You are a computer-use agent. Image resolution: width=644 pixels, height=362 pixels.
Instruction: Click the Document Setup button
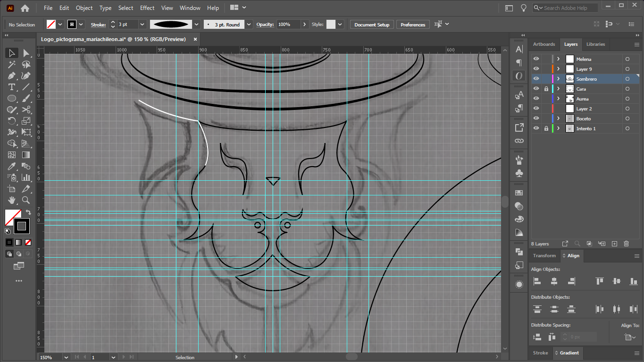372,25
